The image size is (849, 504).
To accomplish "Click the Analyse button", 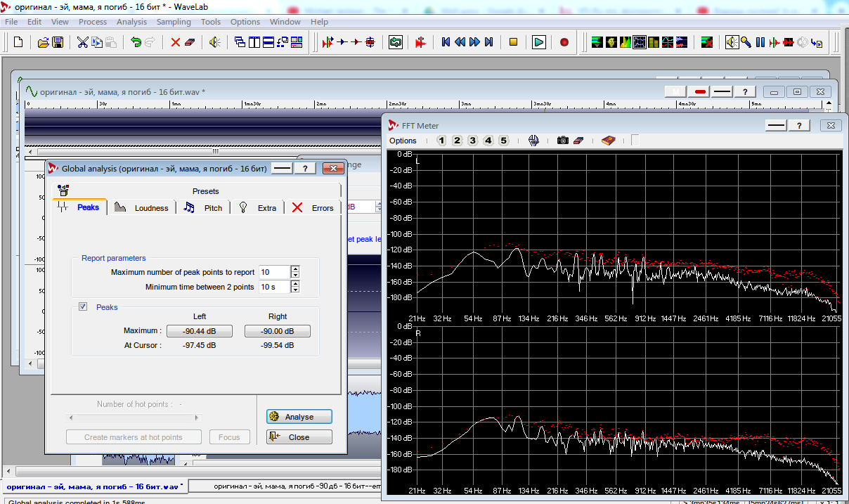I will coord(299,417).
